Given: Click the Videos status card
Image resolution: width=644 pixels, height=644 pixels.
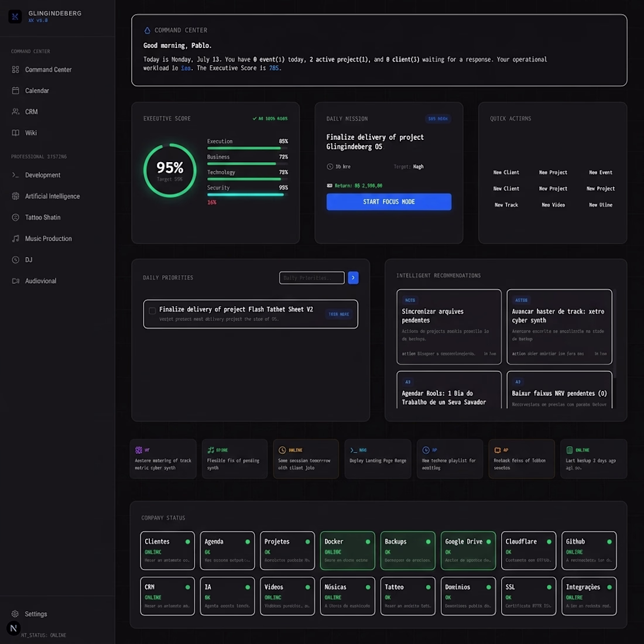Looking at the screenshot, I should [x=287, y=596].
